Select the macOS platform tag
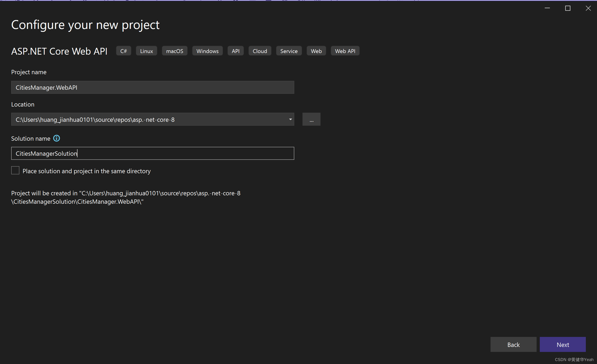The width and height of the screenshot is (597, 364). (174, 51)
